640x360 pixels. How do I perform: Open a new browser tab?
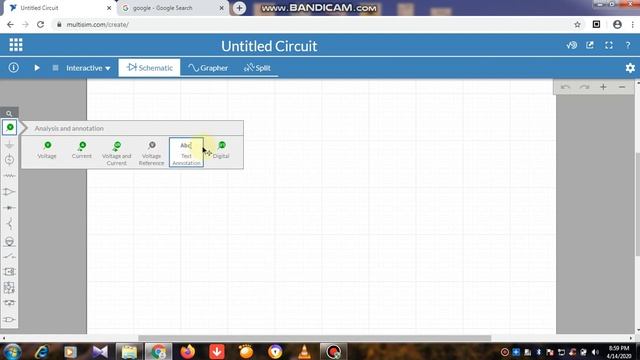[239, 8]
